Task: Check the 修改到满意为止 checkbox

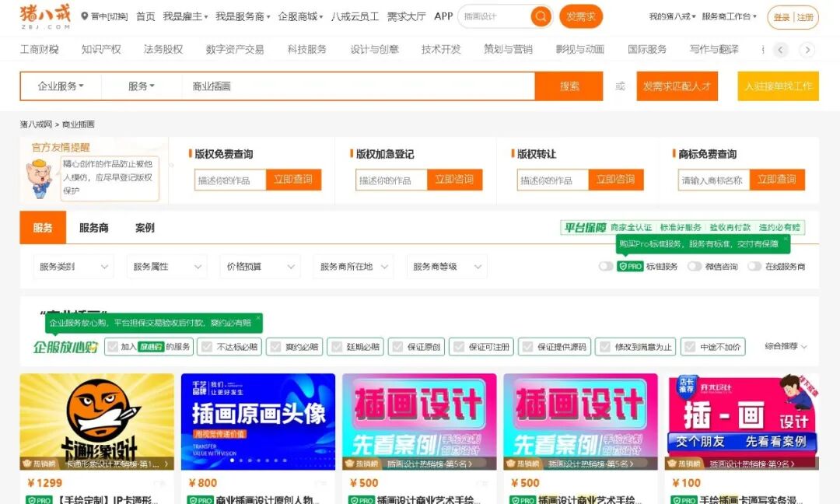Action: tap(605, 347)
